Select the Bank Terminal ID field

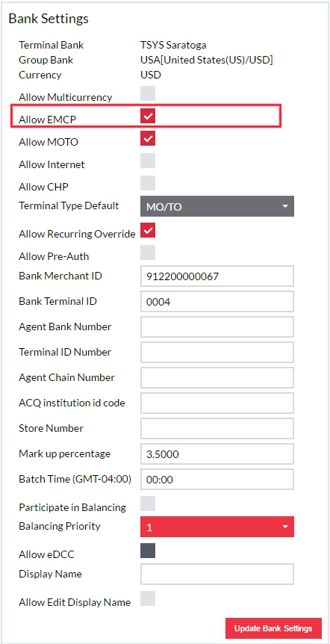click(217, 302)
